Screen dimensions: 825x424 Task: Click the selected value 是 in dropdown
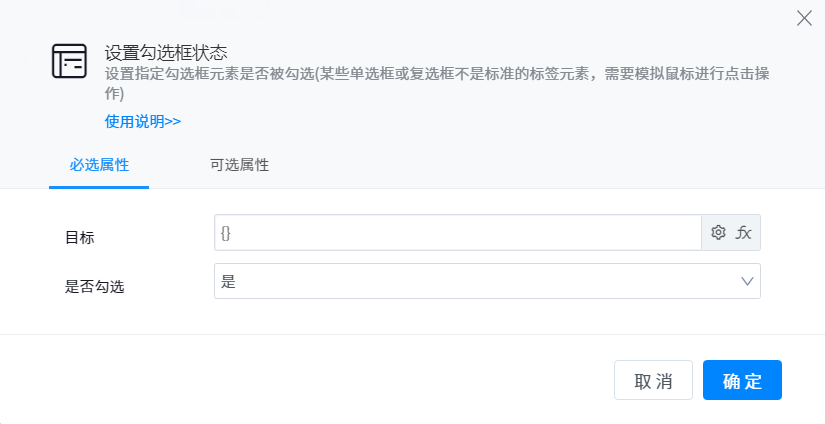coord(228,282)
